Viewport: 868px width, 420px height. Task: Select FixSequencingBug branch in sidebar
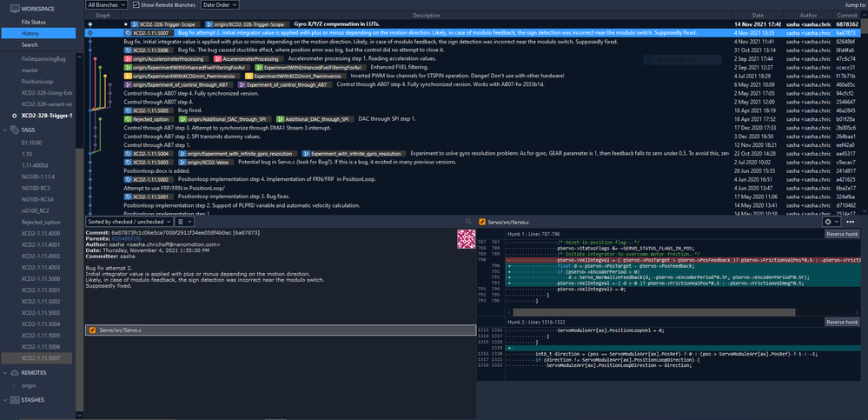click(43, 58)
